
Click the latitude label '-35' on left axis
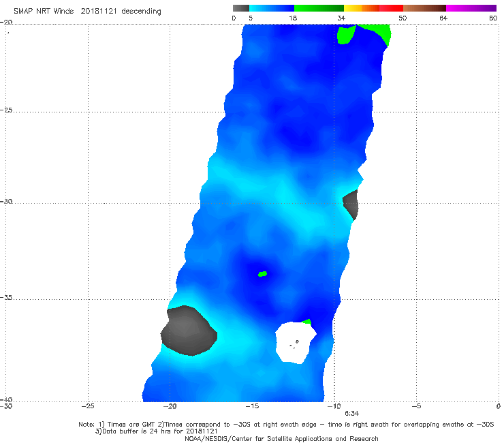point(6,297)
